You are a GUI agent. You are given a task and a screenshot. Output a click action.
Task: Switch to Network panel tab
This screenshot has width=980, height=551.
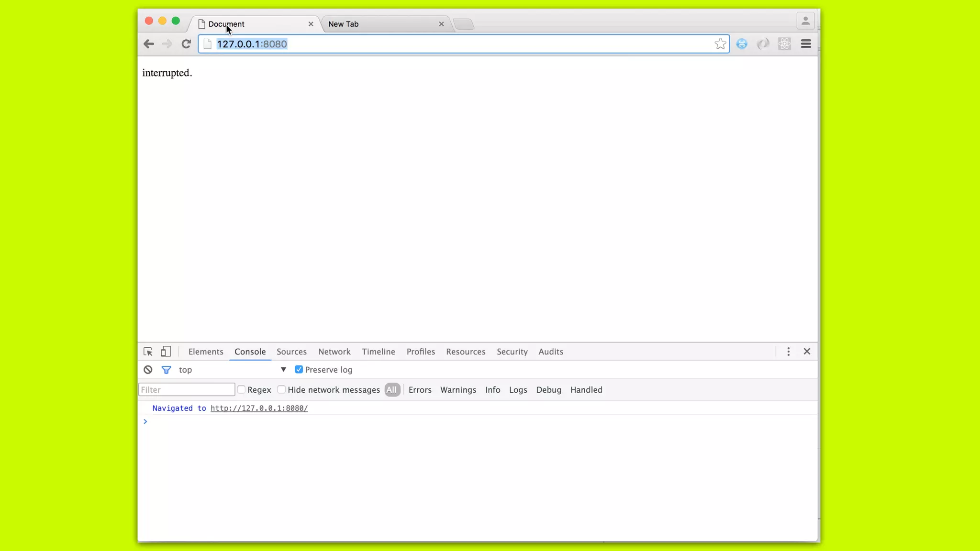pos(334,352)
